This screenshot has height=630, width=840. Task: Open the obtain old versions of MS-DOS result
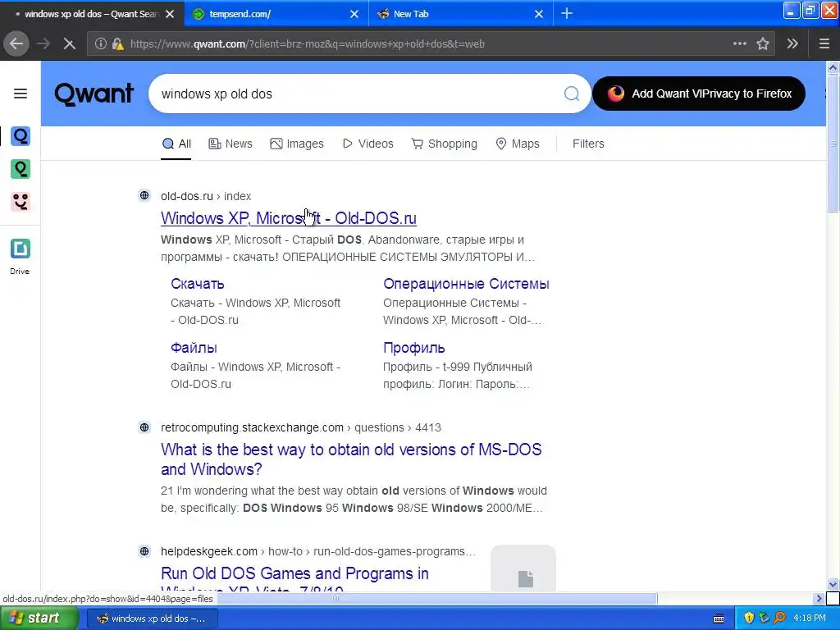pos(351,459)
